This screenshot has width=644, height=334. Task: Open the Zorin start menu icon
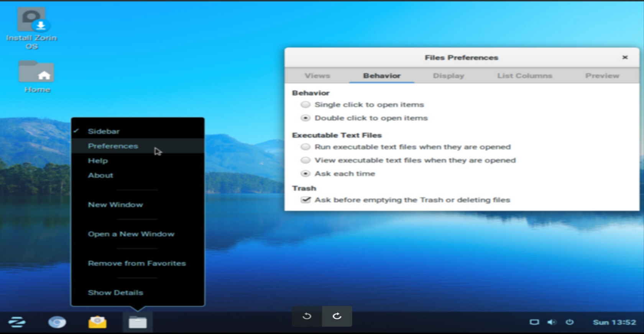click(x=17, y=322)
